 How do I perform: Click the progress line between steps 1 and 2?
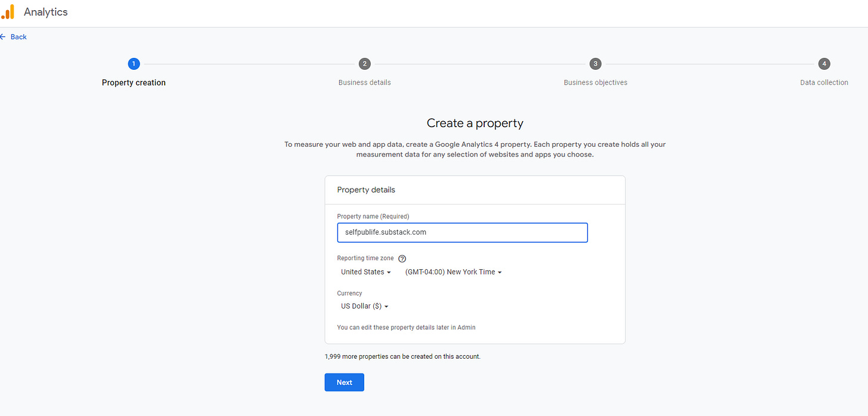[250, 63]
